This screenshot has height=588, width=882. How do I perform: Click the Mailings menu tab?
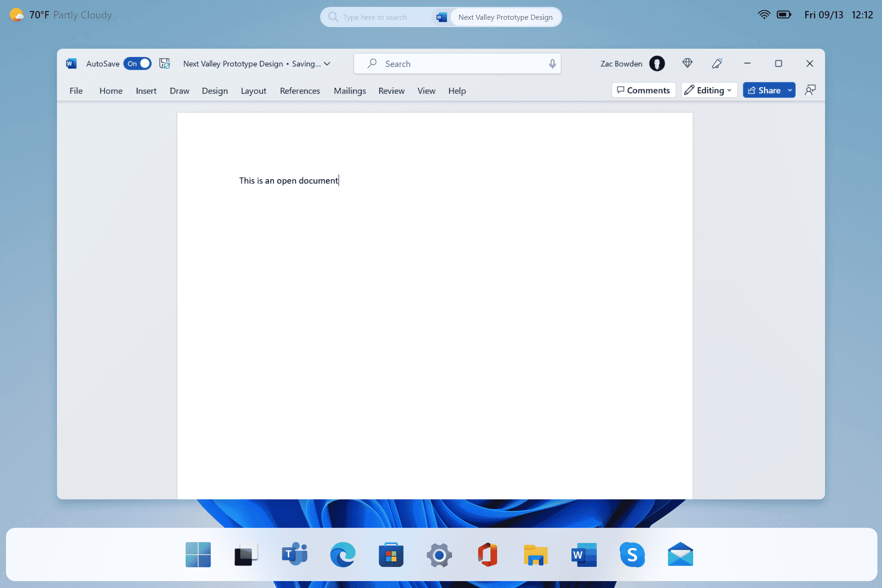pyautogui.click(x=349, y=90)
